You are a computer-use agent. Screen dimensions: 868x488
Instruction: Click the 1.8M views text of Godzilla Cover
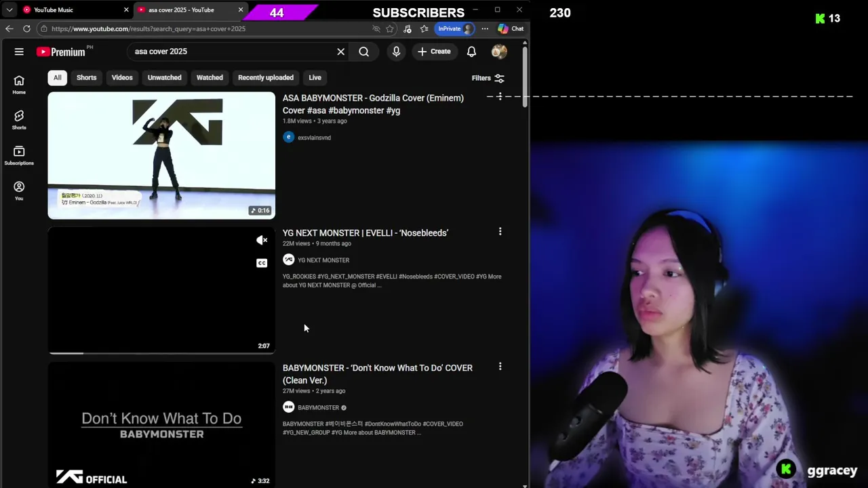click(x=297, y=121)
